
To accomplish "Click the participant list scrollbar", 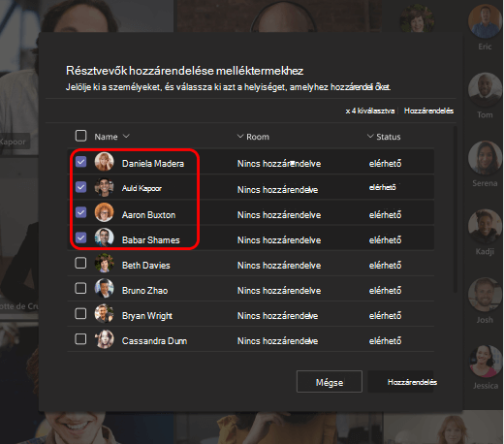I will pos(456,209).
